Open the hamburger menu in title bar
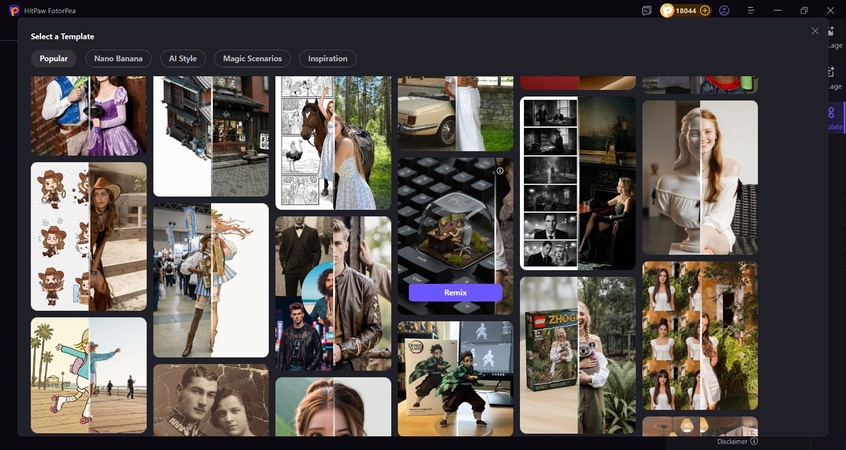 [751, 10]
